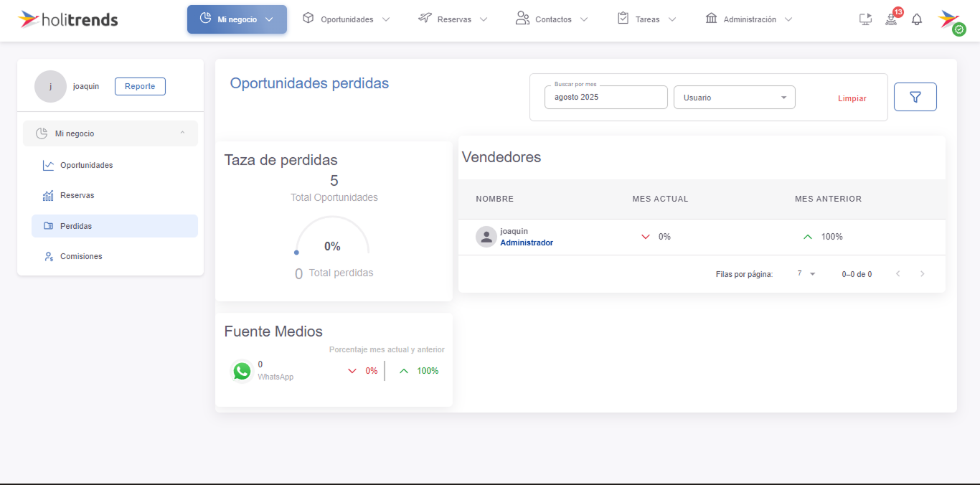Click the WhatsApp icon in Fuente Medios

coord(242,371)
